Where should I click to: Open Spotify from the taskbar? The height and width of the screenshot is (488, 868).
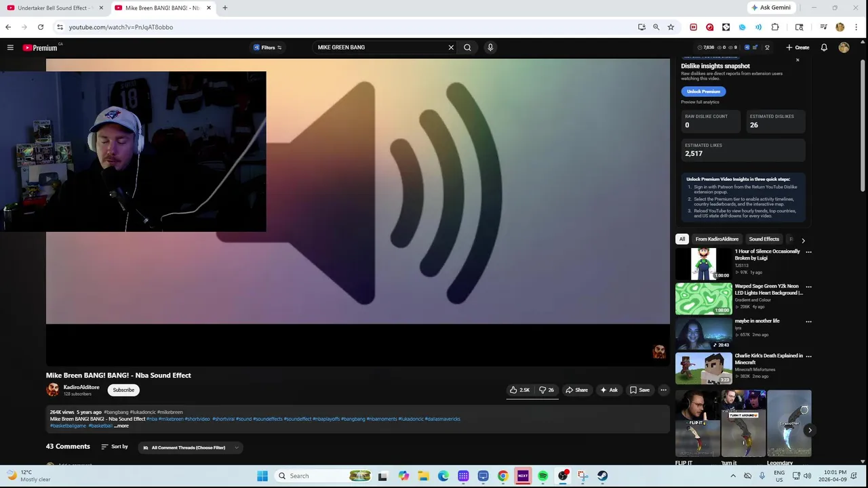pyautogui.click(x=542, y=476)
